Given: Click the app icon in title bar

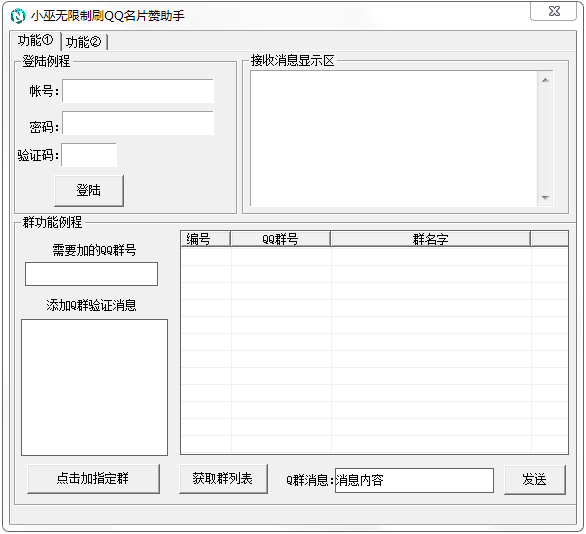Looking at the screenshot, I should pyautogui.click(x=18, y=16).
